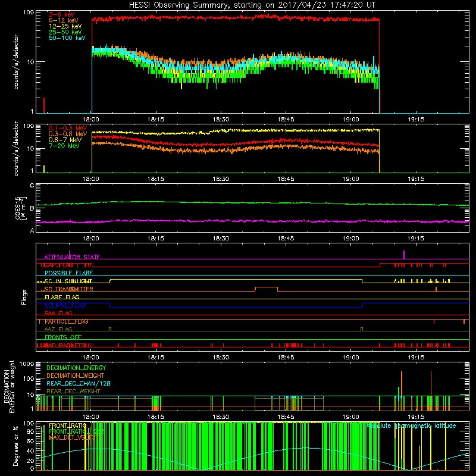
Task: Click the 19:15 tick label under the GOES panel
Action: coord(415,239)
